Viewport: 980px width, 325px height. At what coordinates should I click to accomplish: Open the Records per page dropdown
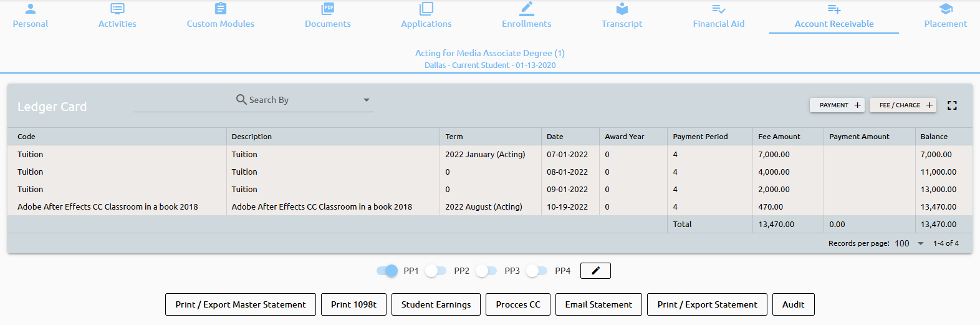tap(921, 243)
